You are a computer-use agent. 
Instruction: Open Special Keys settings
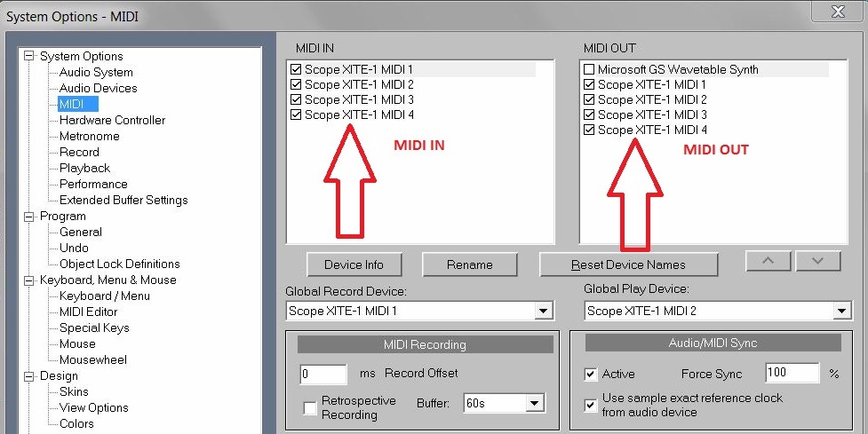[x=94, y=327]
